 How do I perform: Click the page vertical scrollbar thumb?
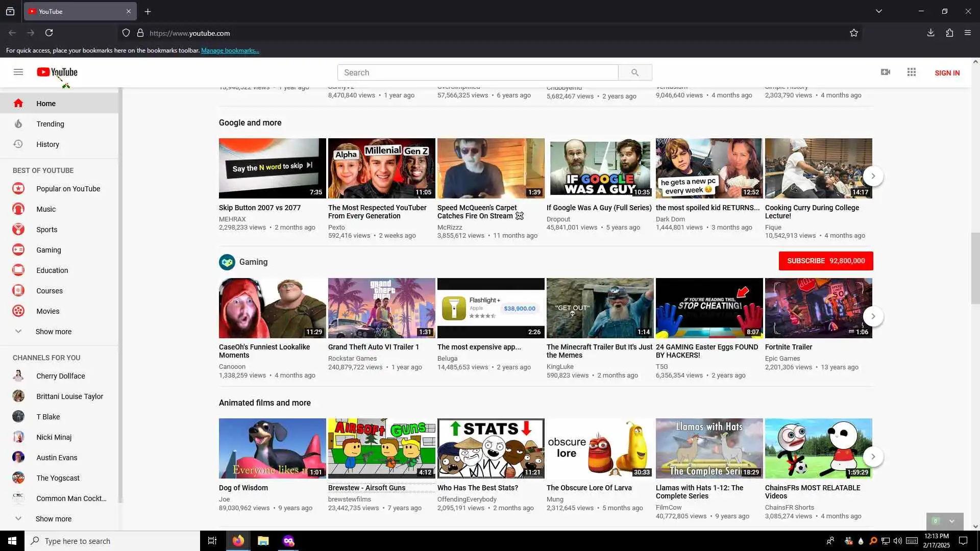pos(975,268)
